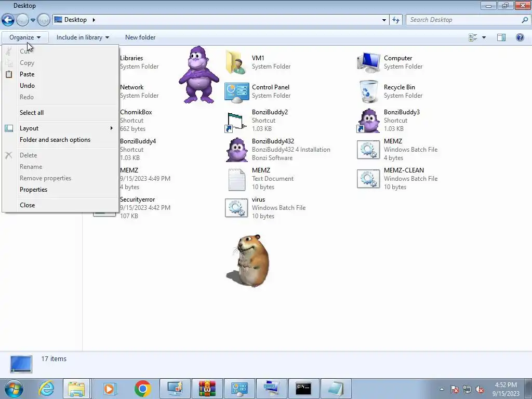Select the virus batch file icon

point(236,208)
